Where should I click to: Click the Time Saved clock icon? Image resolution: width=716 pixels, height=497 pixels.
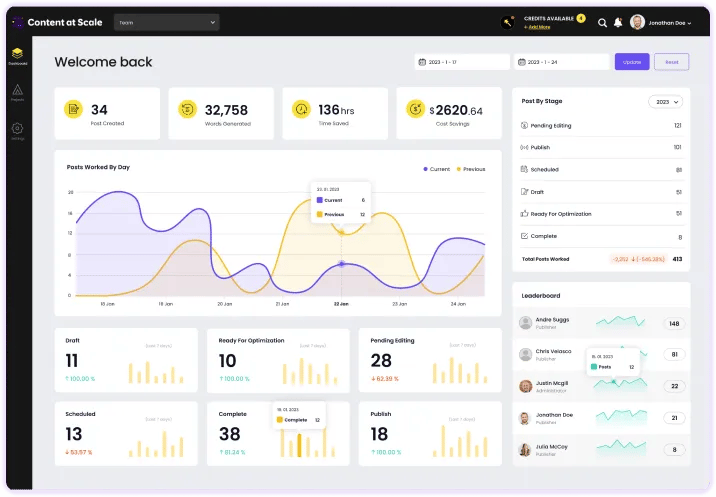[301, 109]
